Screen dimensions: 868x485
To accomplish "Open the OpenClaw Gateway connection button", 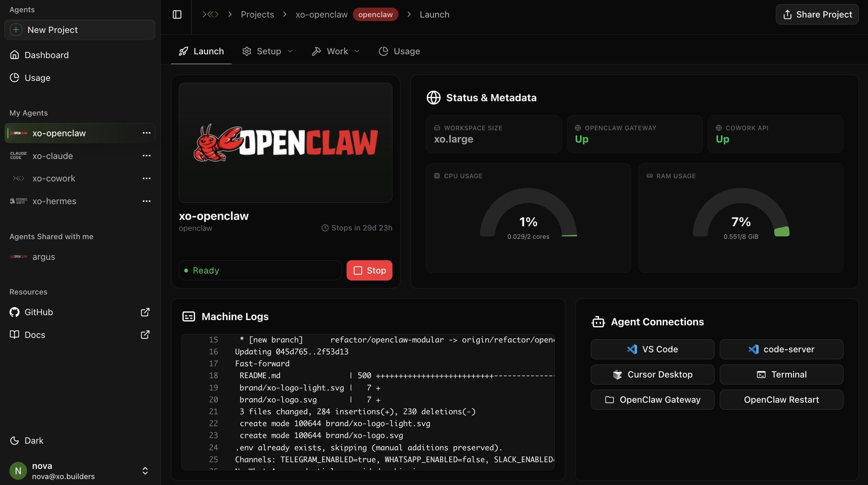I will point(652,400).
